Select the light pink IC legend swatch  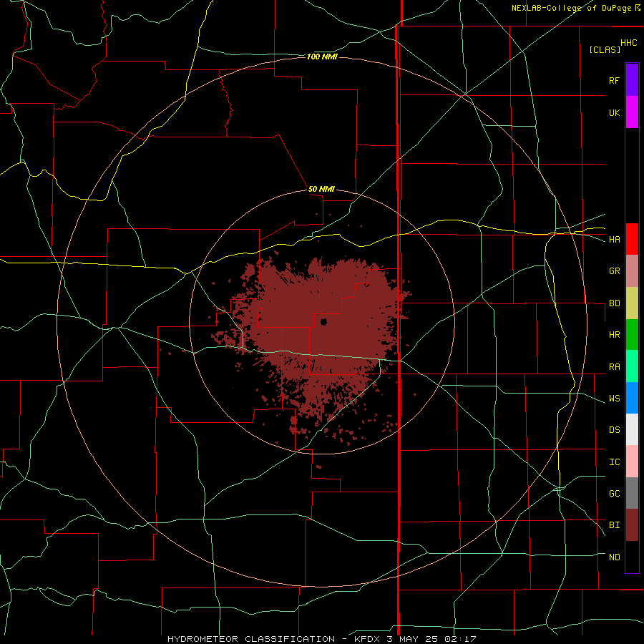point(632,462)
